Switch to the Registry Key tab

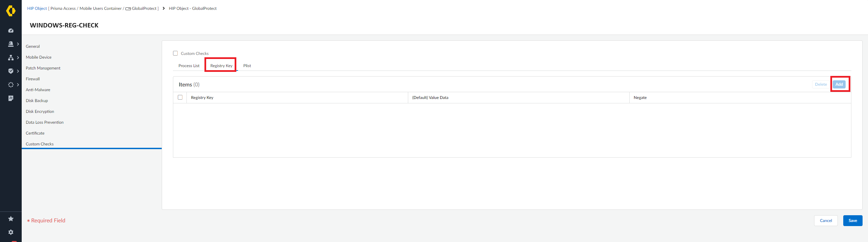[x=221, y=66]
